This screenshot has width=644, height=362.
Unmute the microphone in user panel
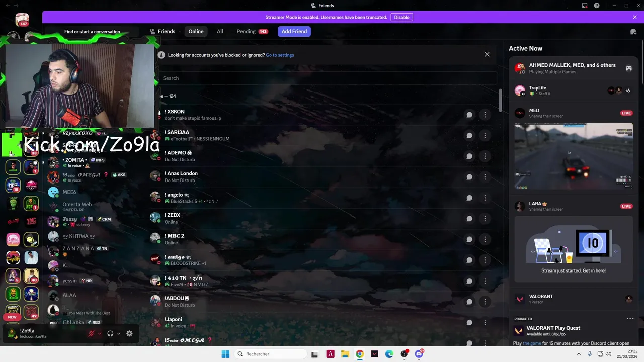91,333
